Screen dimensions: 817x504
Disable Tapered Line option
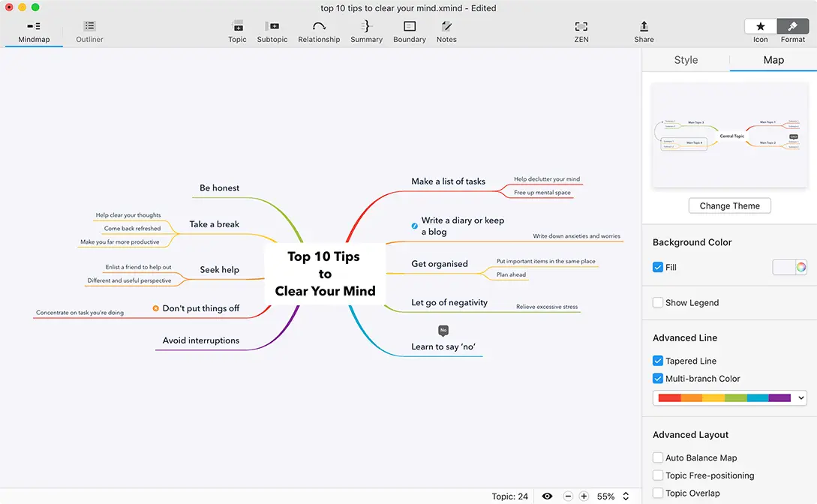coord(658,361)
